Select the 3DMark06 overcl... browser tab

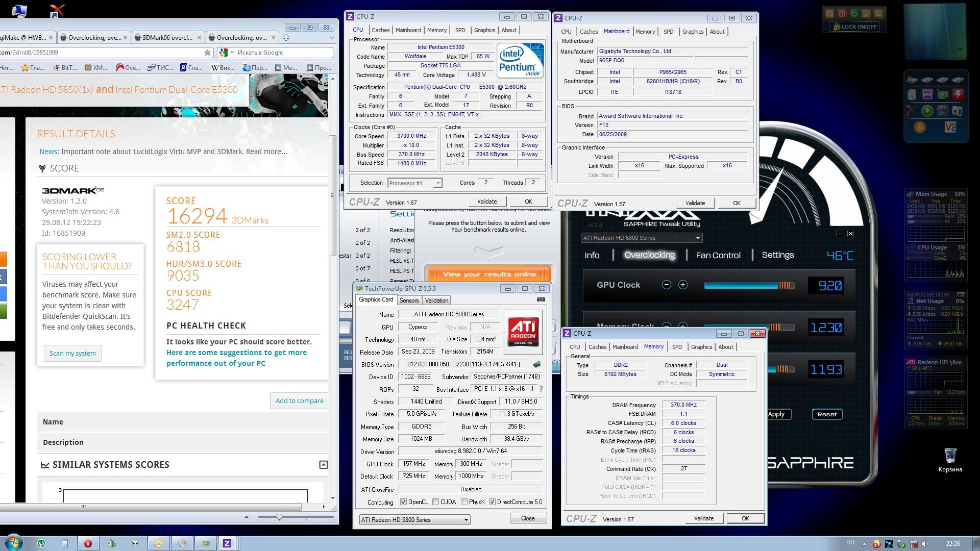click(167, 37)
